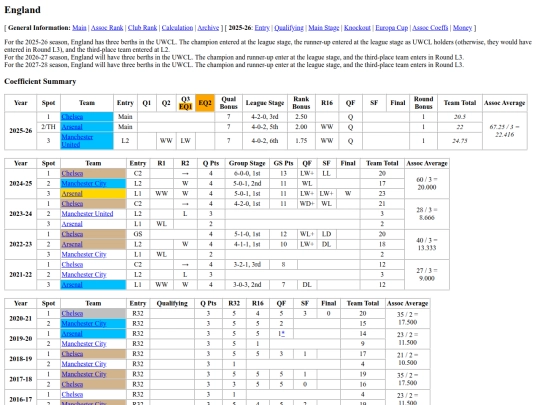Open Manchester City in the 2018-19 rows
Image resolution: width=540 pixels, height=405 pixels.
[x=84, y=364]
